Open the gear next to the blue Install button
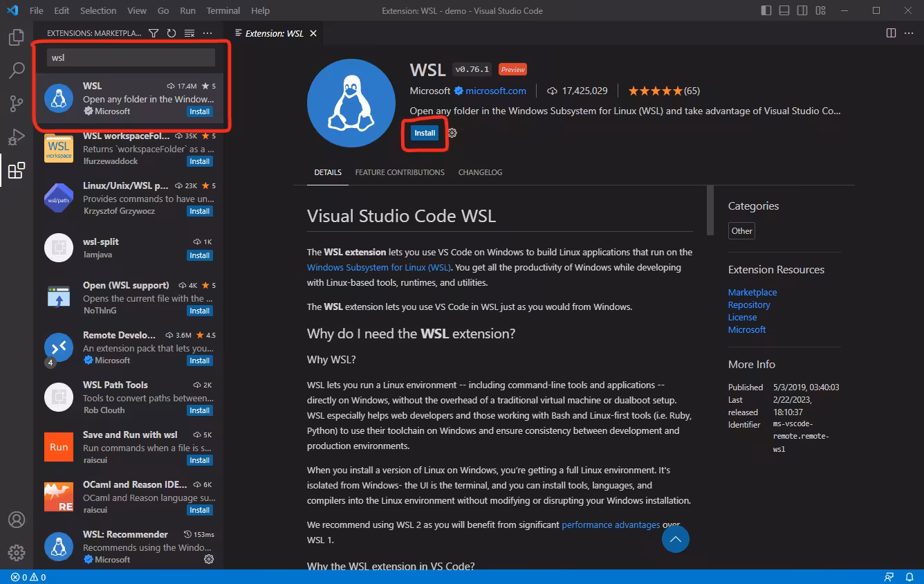Viewport: 924px width, 584px height. (x=452, y=133)
